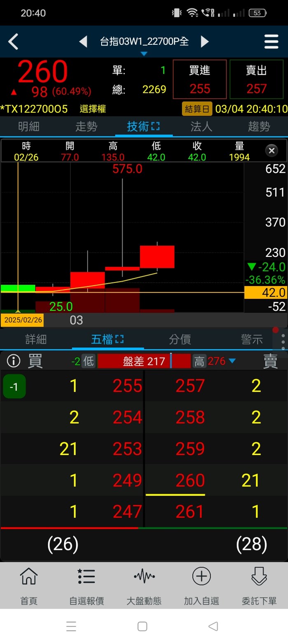Image resolution: width=288 pixels, height=644 pixels.
Task: Expand the contract selector dropdown under title
Action: (144, 54)
